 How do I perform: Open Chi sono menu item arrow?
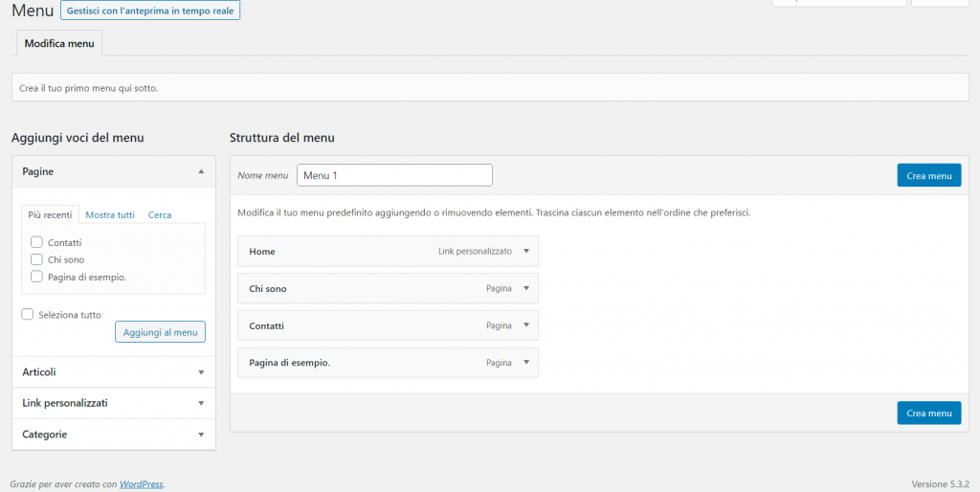526,288
